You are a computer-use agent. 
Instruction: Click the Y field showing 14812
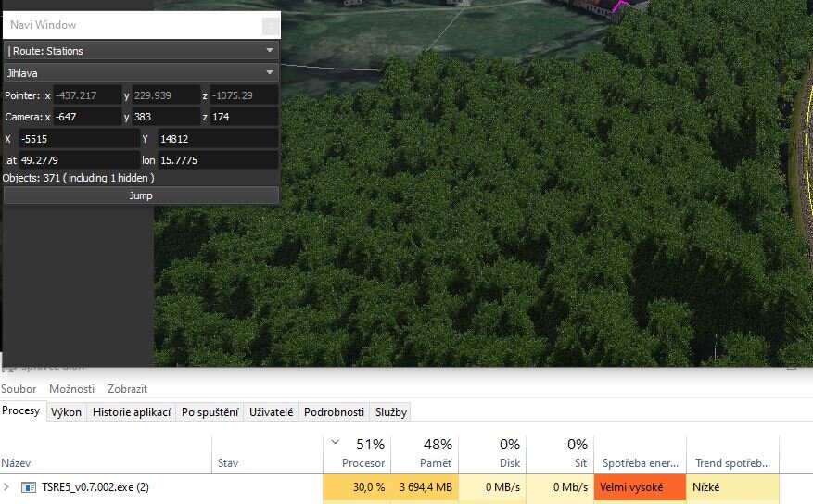click(218, 139)
